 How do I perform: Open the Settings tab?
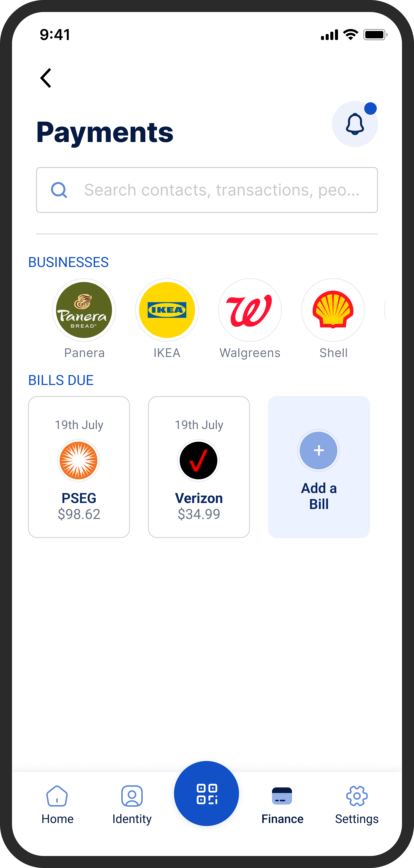pyautogui.click(x=357, y=804)
